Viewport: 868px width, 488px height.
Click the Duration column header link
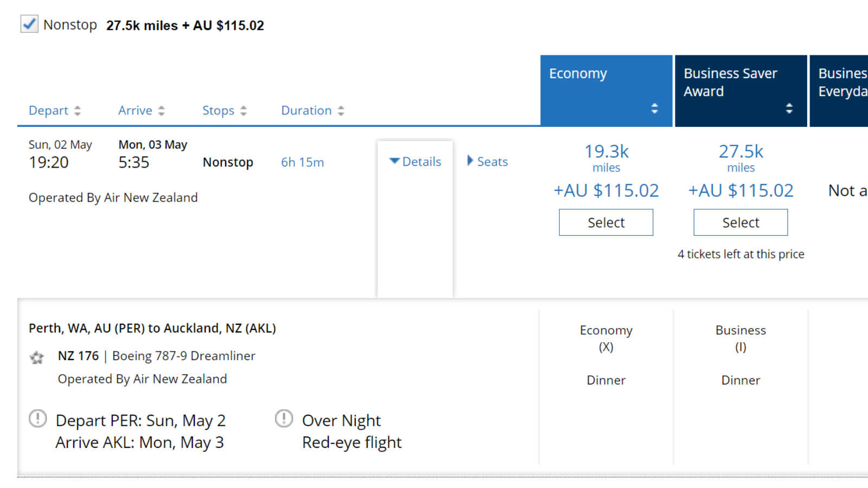click(x=306, y=111)
